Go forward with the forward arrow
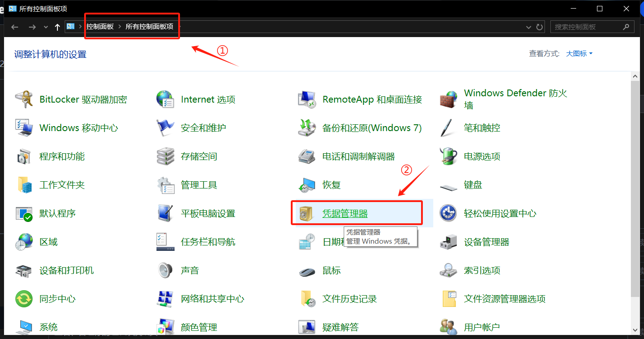 click(32, 27)
